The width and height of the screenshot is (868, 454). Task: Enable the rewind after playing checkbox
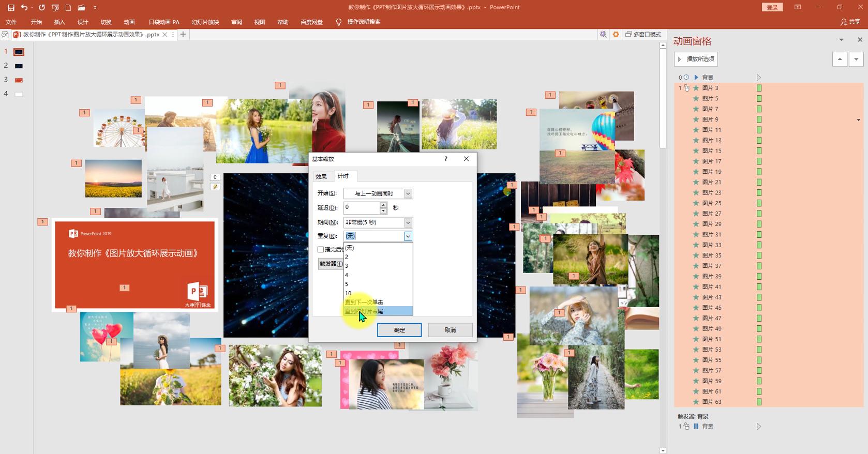pos(321,250)
